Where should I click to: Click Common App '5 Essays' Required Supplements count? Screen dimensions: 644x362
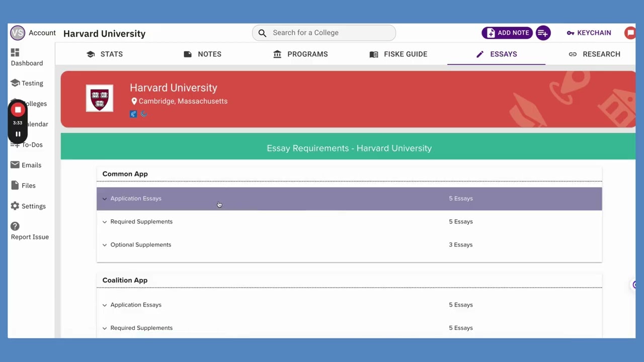pos(461,222)
